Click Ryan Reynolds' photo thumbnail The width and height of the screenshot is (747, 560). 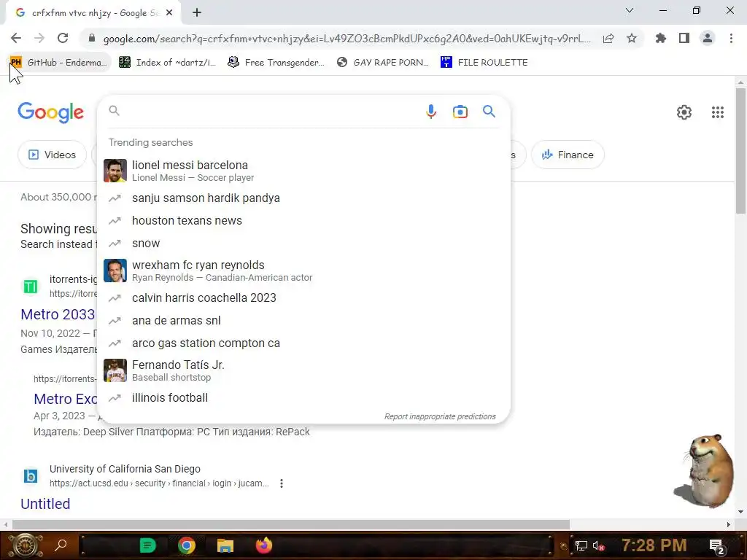point(115,271)
